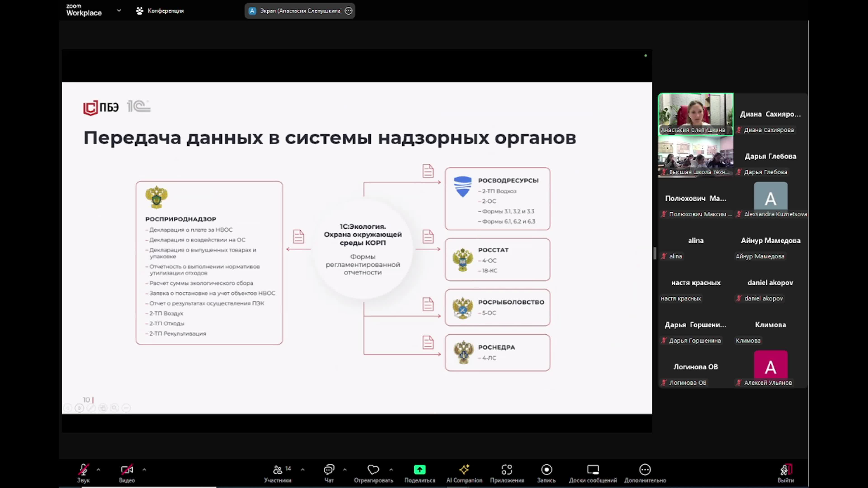
Task: Click document icon above the Росстат arrow
Action: click(x=428, y=236)
